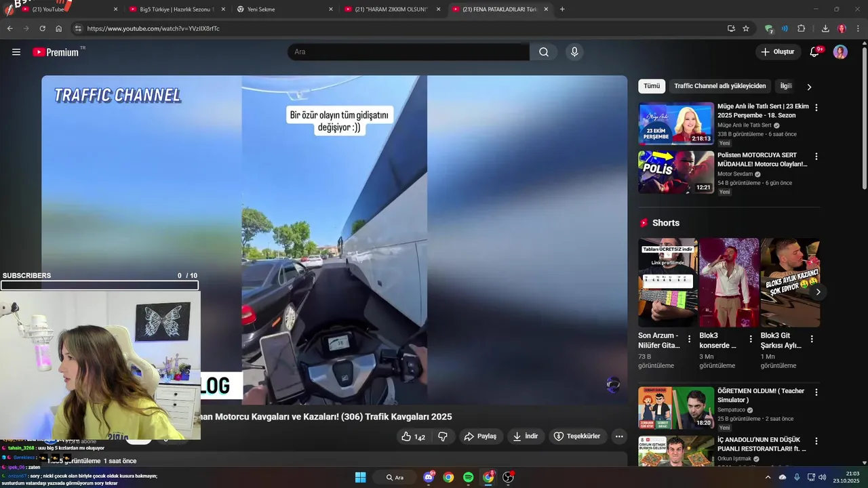Viewport: 868px width, 488px height.
Task: Open YouTube notifications bell
Action: [815, 52]
